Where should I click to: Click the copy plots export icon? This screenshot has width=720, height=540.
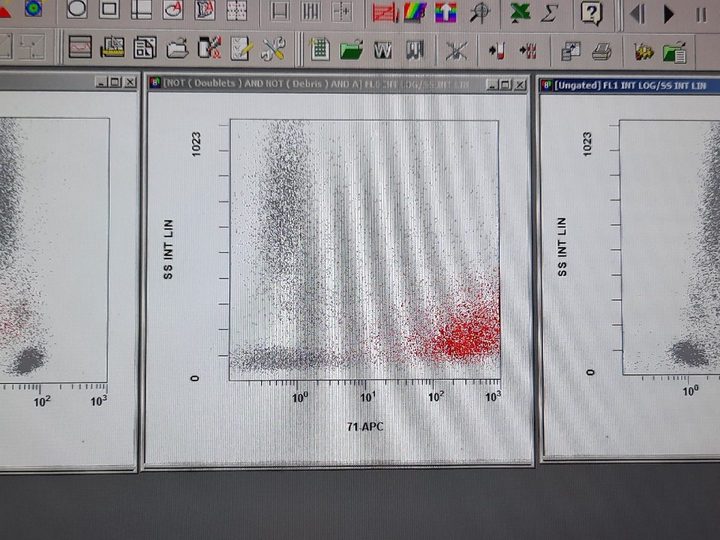click(x=570, y=51)
